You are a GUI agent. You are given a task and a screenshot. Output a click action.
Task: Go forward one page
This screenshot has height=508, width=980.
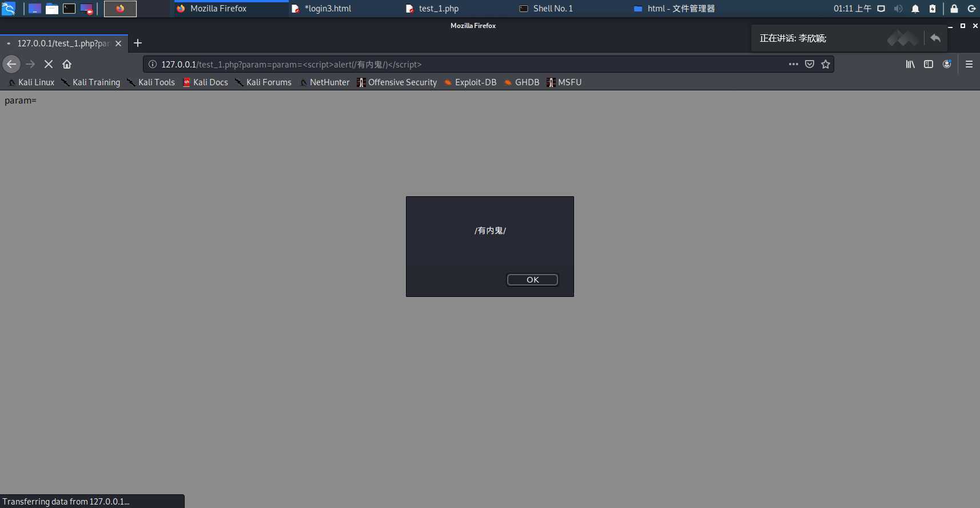coord(30,64)
